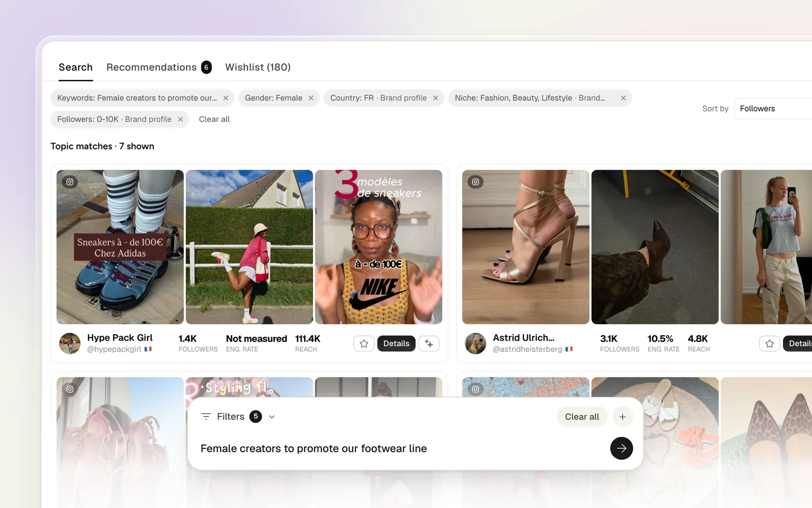Open the Recommendations tab
This screenshot has width=812, height=508.
click(x=159, y=67)
